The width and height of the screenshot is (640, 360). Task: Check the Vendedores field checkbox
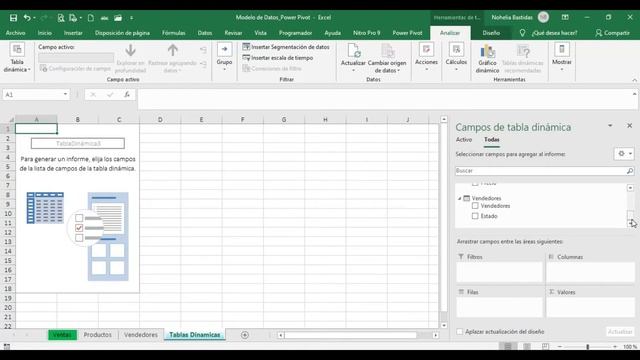click(475, 206)
